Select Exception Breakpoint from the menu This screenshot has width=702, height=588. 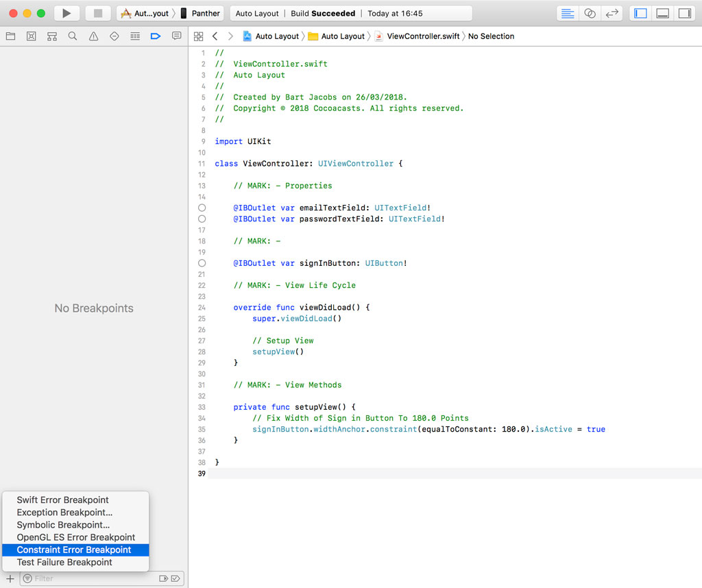coord(64,512)
